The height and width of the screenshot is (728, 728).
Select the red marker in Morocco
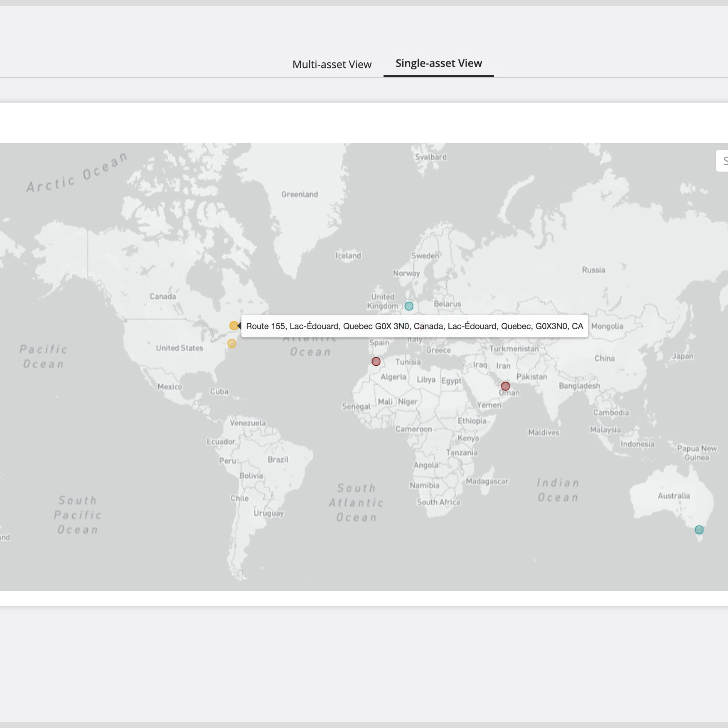(x=376, y=362)
